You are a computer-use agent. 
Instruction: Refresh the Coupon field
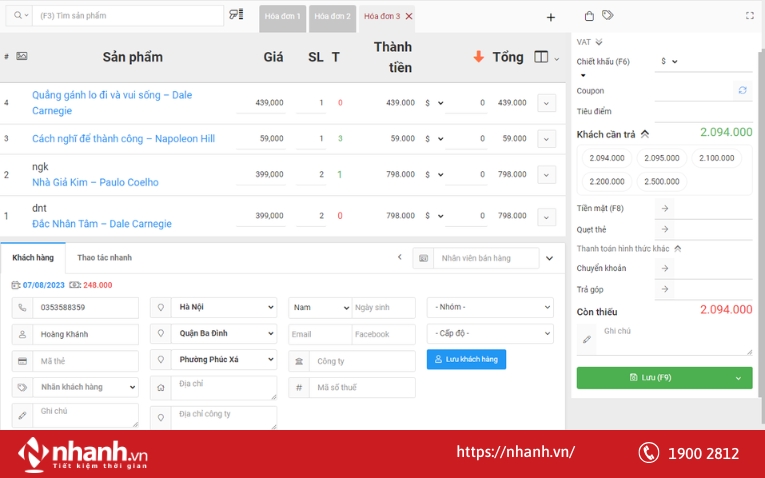point(742,90)
